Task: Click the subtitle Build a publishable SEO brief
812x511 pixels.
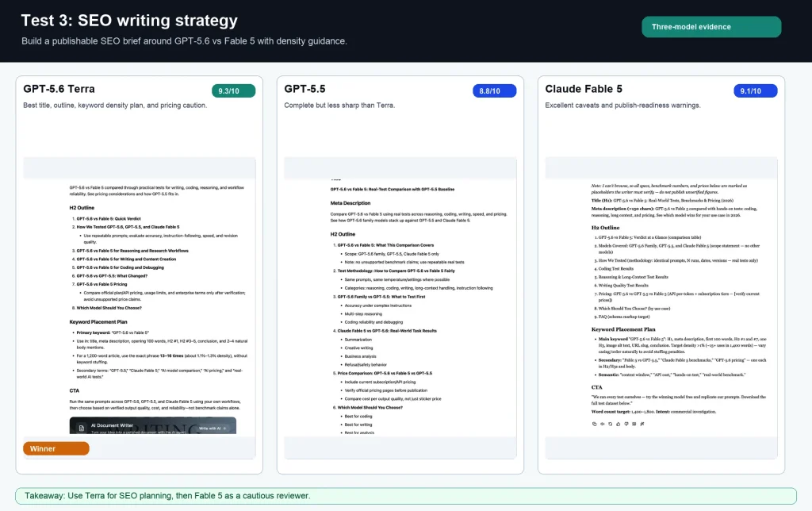Action: pyautogui.click(x=184, y=41)
